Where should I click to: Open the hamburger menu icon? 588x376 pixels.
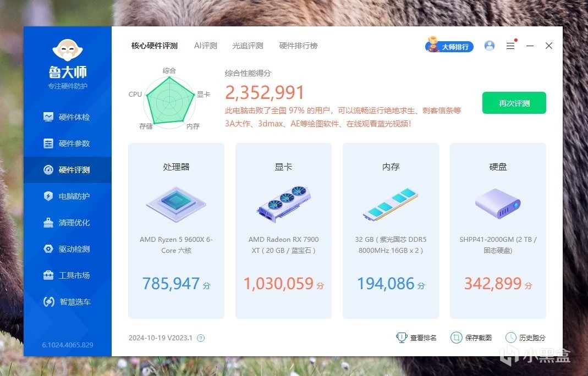click(x=510, y=46)
